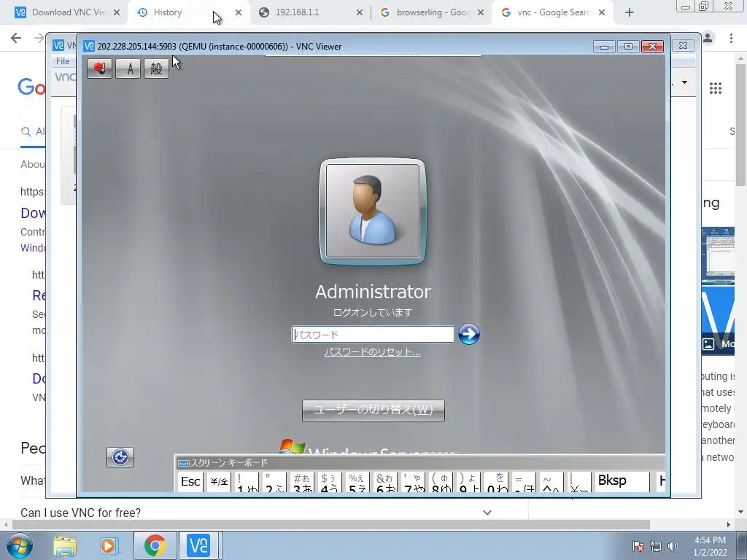
Task: Click the network tray icon
Action: (x=656, y=546)
